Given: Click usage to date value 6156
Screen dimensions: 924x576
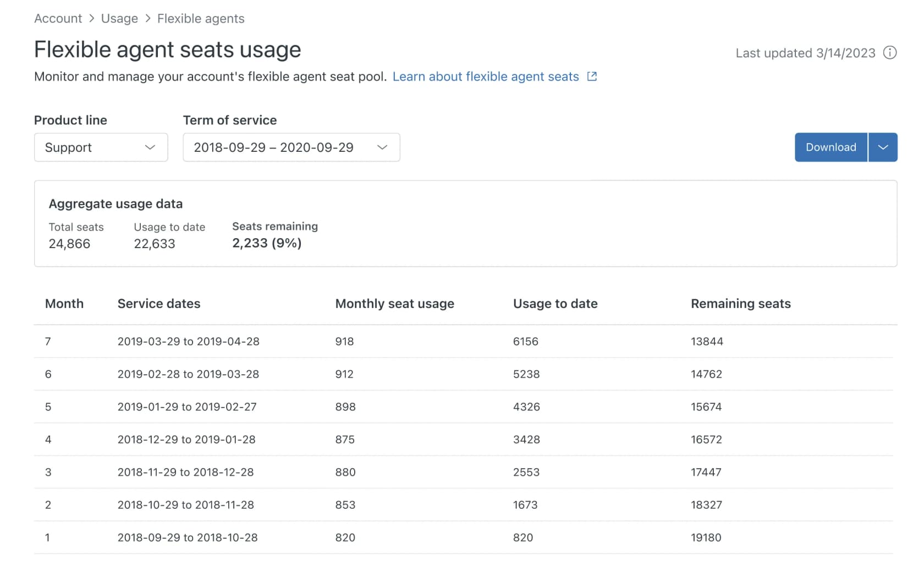Looking at the screenshot, I should pos(526,342).
